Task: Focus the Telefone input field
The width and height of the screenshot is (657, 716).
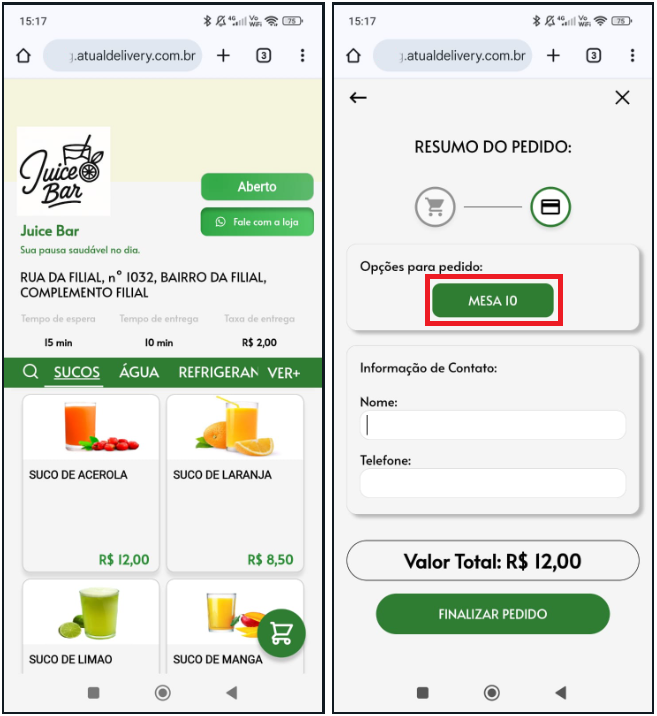Action: (x=493, y=483)
